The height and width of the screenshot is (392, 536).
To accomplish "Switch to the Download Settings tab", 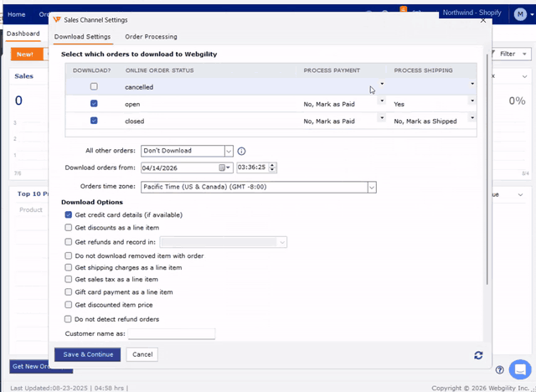I will click(82, 37).
